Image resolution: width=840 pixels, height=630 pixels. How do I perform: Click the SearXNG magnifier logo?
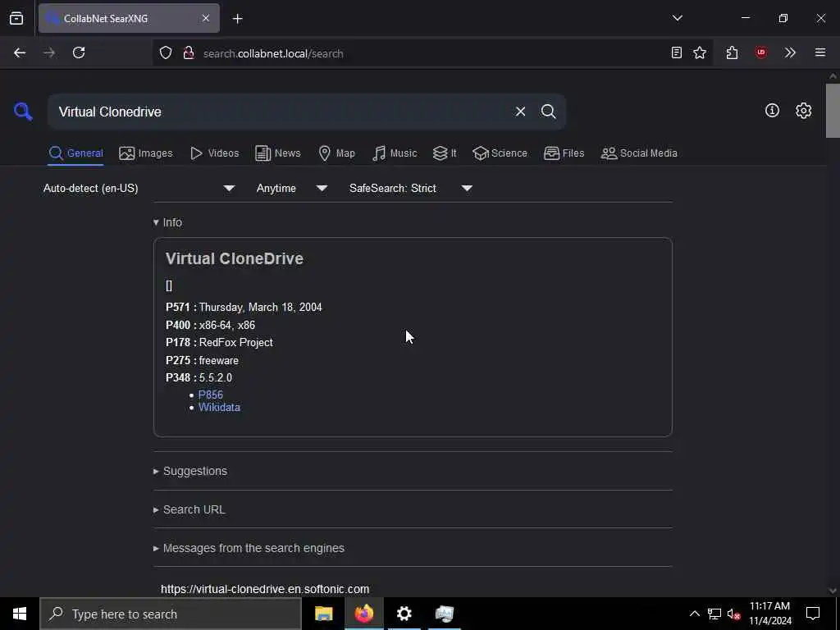(x=23, y=112)
